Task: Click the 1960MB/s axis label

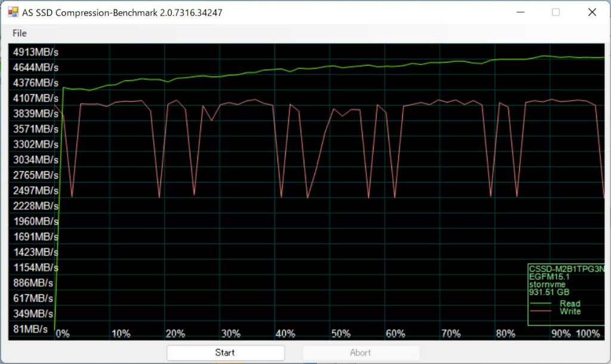Action: (x=35, y=221)
